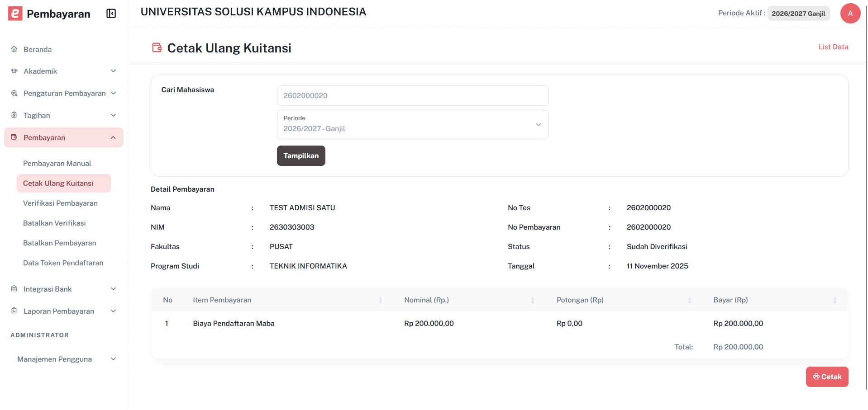Click the Tampilkan button

coord(301,156)
